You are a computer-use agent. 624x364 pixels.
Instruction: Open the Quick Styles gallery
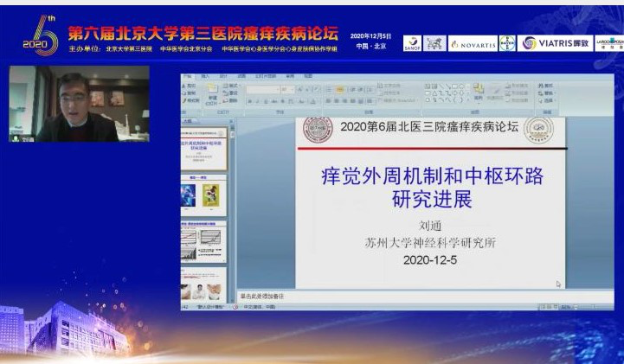(x=495, y=93)
